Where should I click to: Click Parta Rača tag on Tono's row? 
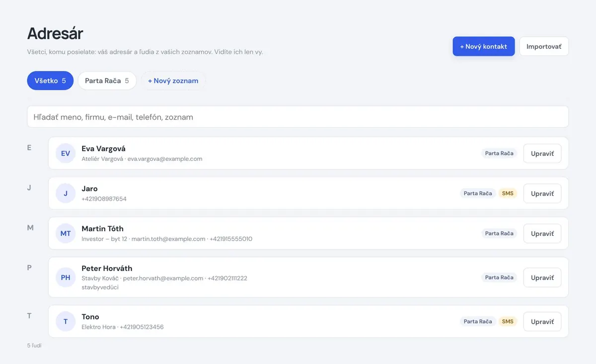[478, 322]
